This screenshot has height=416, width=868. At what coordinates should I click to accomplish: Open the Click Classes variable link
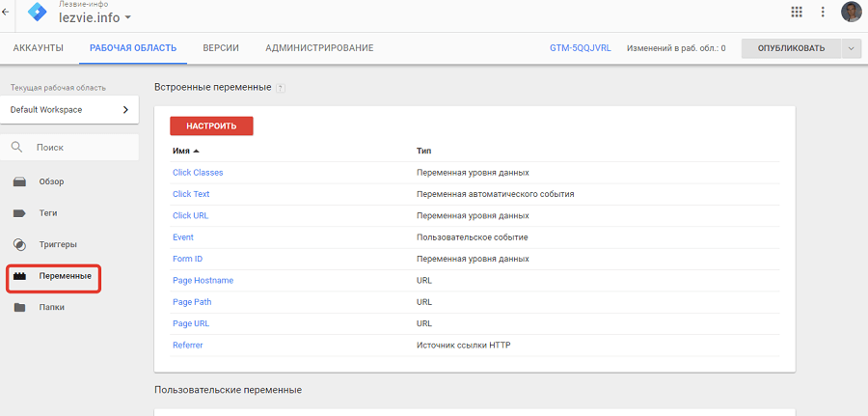198,173
